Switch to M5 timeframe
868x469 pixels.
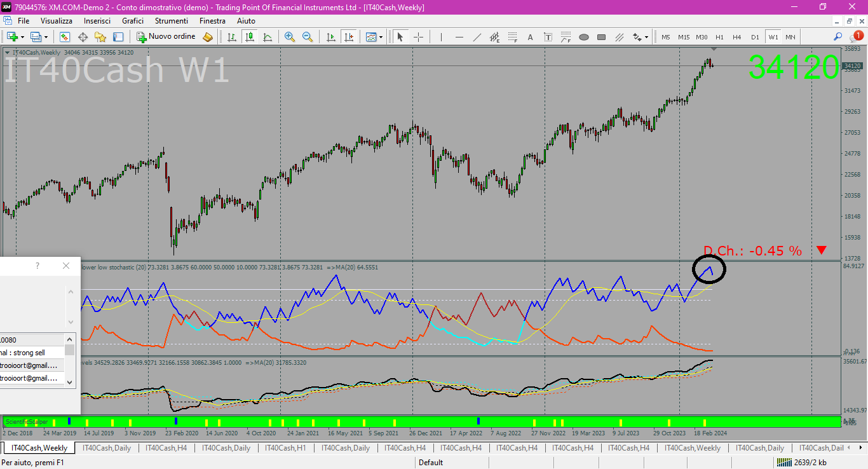666,37
